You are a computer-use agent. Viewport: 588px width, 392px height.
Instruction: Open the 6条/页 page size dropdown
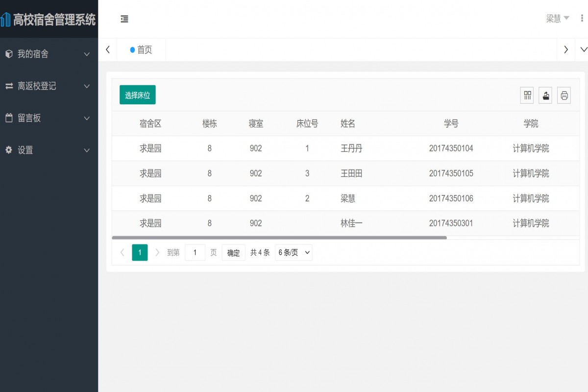tap(294, 252)
